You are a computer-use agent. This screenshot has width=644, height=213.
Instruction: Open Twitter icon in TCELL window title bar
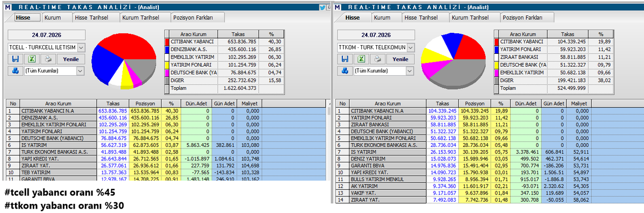pyautogui.click(x=322, y=8)
